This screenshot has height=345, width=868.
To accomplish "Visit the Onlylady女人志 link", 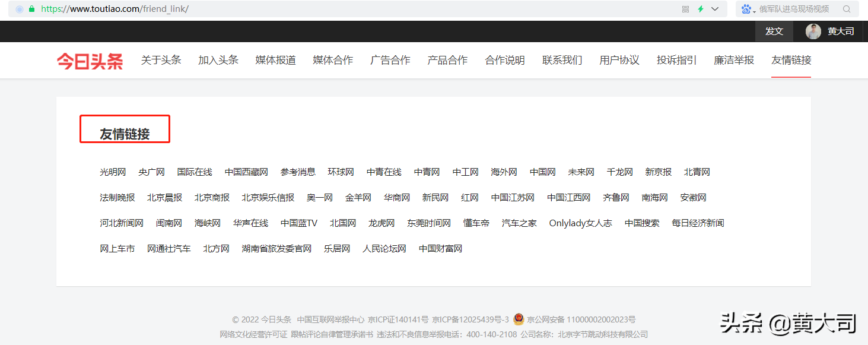I will pos(580,223).
